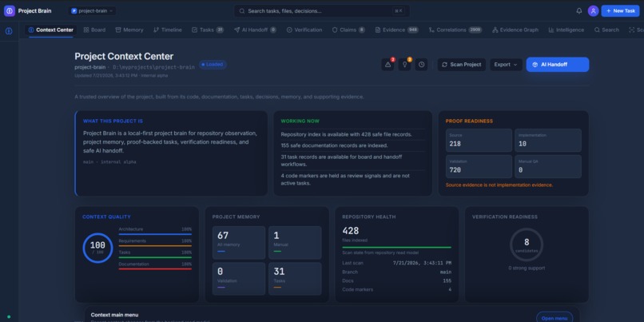Open the Evidence Graph tab
This screenshot has height=322, width=644.
coord(515,30)
